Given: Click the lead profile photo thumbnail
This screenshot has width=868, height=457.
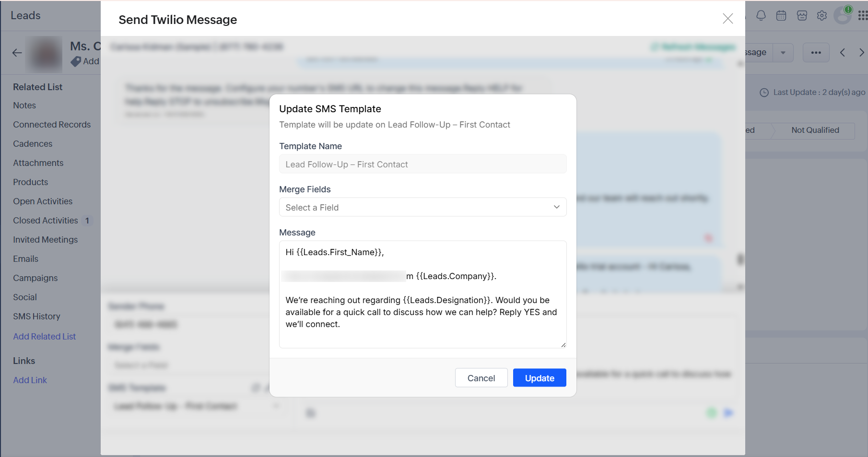Looking at the screenshot, I should 44,54.
